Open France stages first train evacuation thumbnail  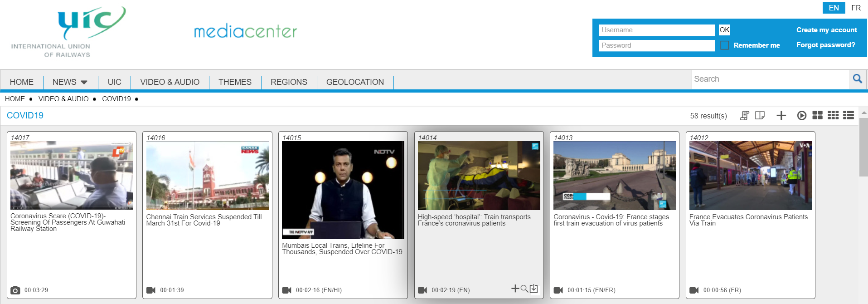(615, 176)
